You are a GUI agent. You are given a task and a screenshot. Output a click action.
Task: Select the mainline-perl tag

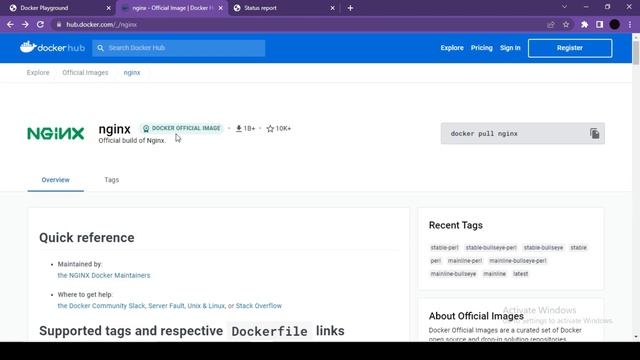pyautogui.click(x=465, y=261)
